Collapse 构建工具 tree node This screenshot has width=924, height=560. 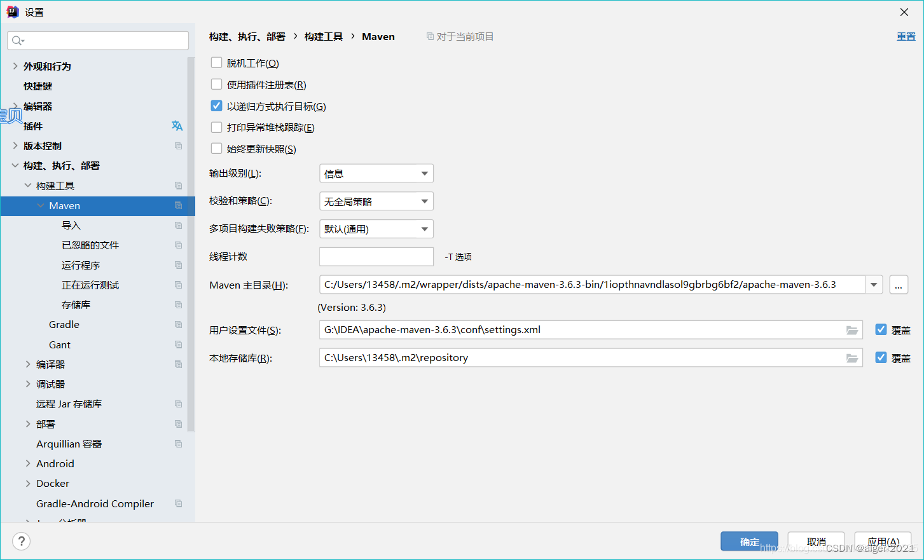coord(28,186)
